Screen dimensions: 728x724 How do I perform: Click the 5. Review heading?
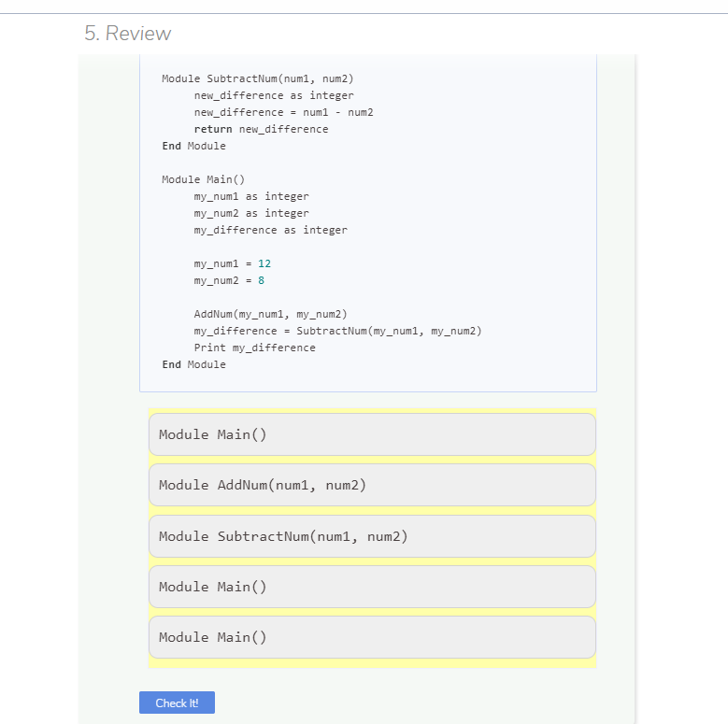[x=128, y=34]
